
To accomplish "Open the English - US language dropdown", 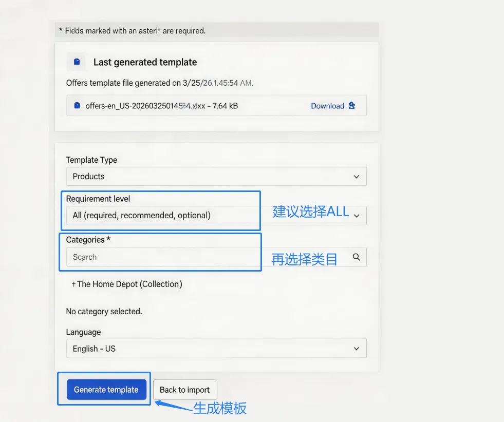I will point(216,349).
